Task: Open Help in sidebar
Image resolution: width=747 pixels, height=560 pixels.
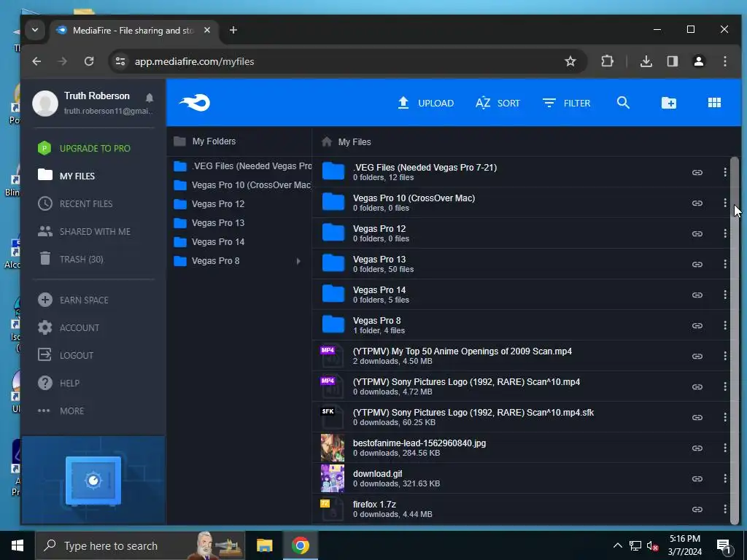Action: [x=58, y=383]
